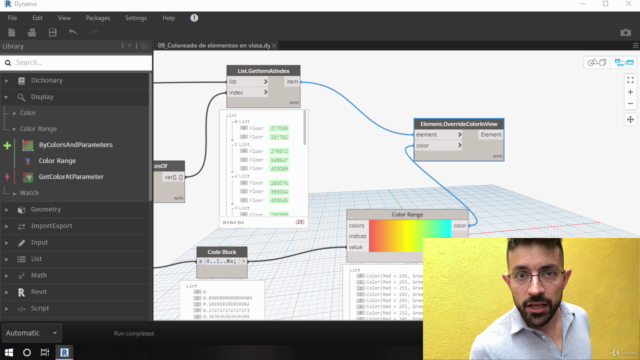Click the color input port of Element.OverrideColorInView

[438, 146]
